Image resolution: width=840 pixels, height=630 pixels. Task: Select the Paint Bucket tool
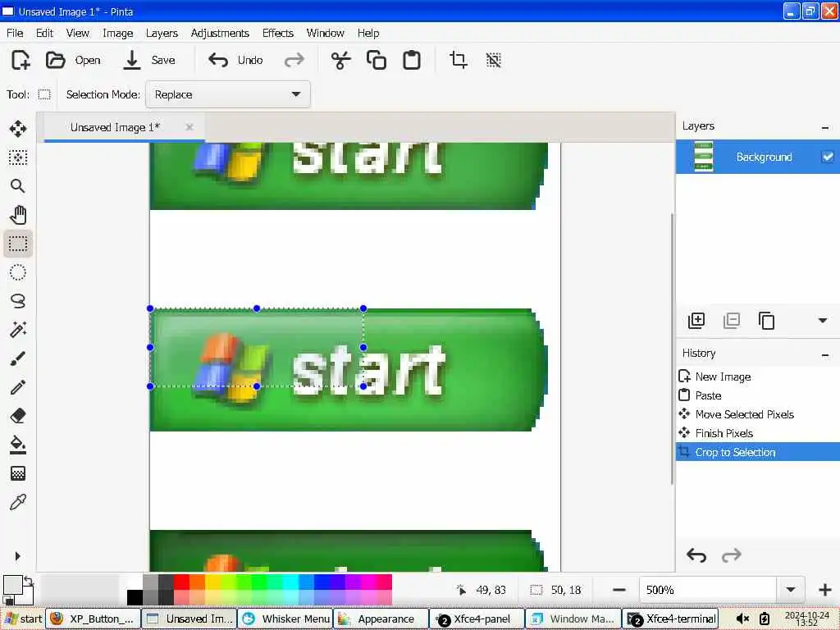(18, 445)
